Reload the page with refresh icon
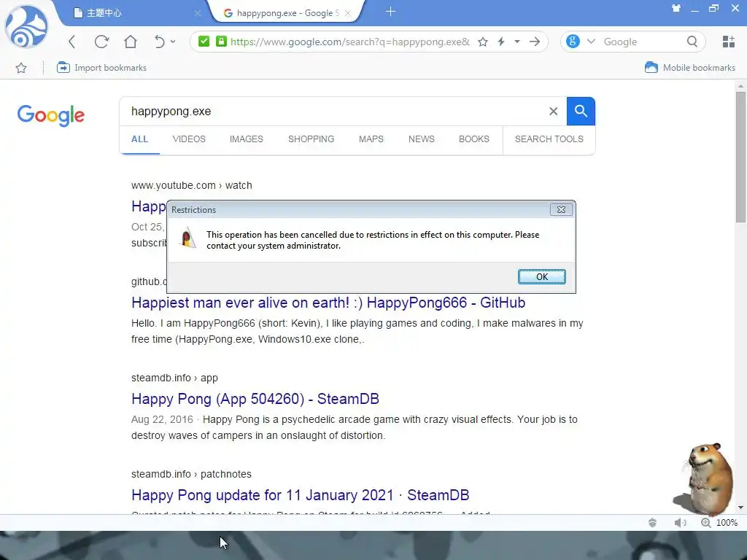This screenshot has width=747, height=560. [x=101, y=42]
